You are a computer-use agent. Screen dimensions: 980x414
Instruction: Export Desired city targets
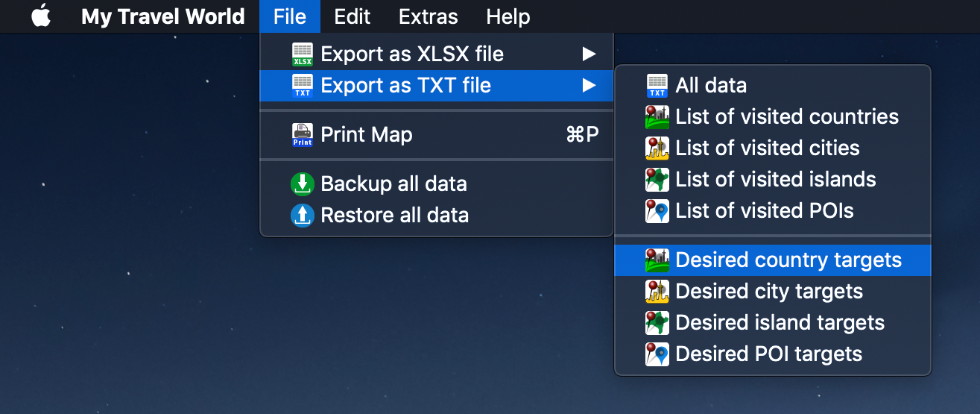coord(773,292)
